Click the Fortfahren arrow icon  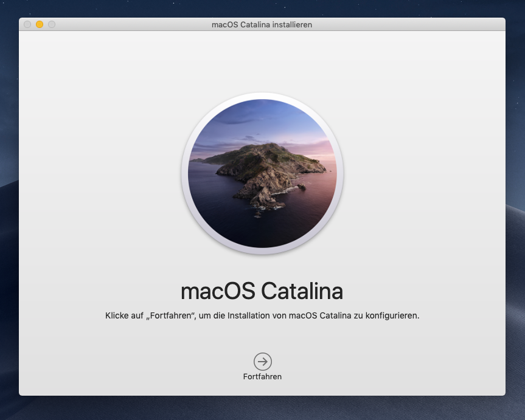coord(263,362)
